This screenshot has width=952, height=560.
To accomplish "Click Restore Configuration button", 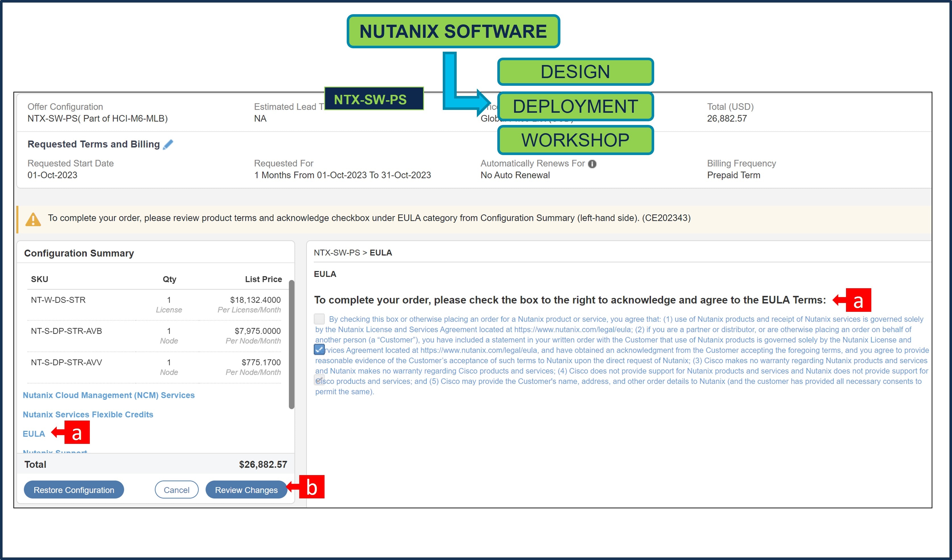I will coord(74,490).
